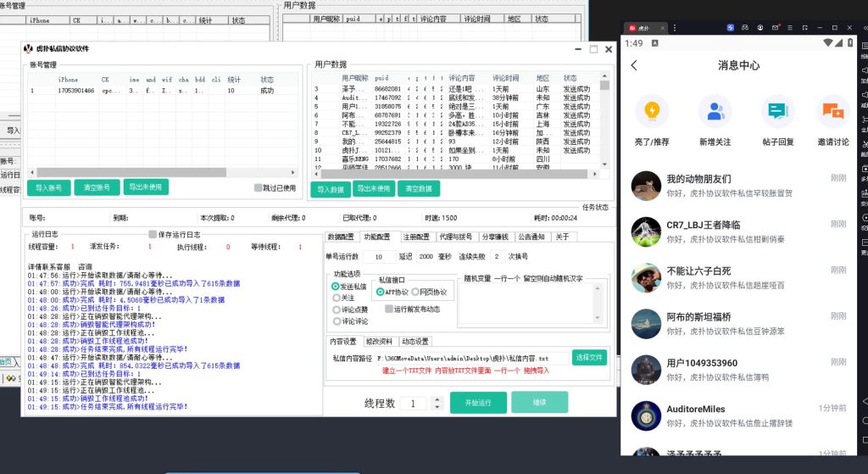The width and height of the screenshot is (868, 474).
Task: Open the 帖子回复 chat icon
Action: (x=776, y=111)
